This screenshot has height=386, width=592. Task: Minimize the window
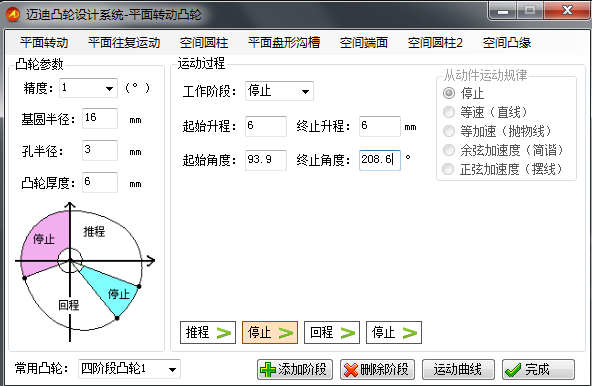[503, 11]
